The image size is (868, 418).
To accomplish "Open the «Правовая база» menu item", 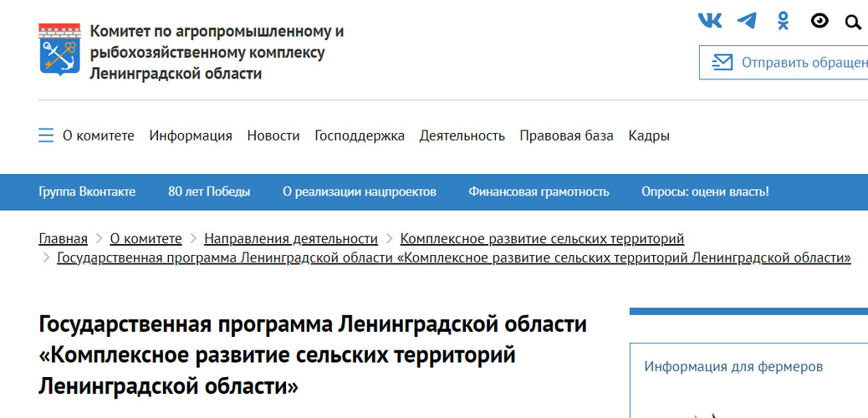I will 566,135.
